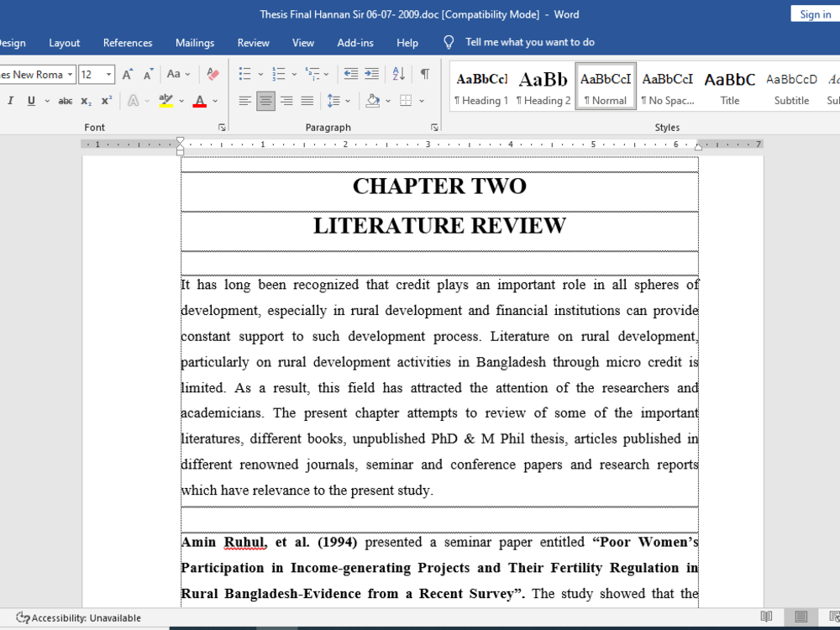Viewport: 840px width, 630px height.
Task: Insert bulleted list
Action: (x=244, y=74)
